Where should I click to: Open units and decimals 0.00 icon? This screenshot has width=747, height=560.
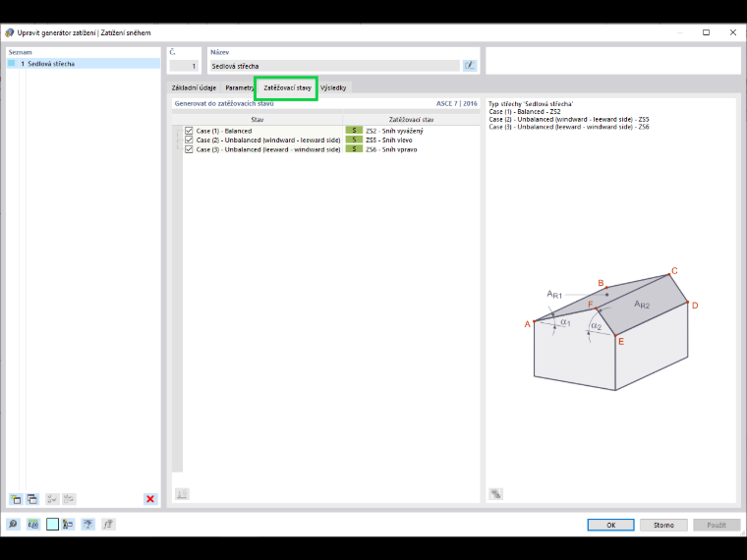pyautogui.click(x=32, y=525)
